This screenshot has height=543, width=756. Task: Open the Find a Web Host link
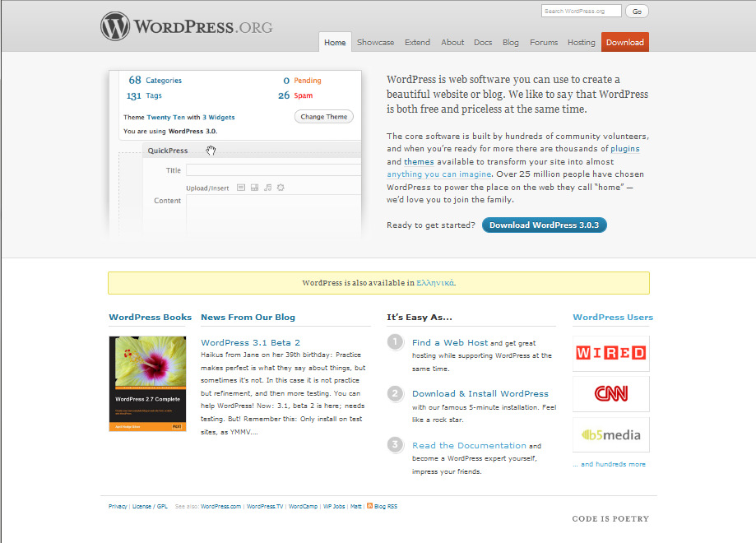click(x=450, y=342)
